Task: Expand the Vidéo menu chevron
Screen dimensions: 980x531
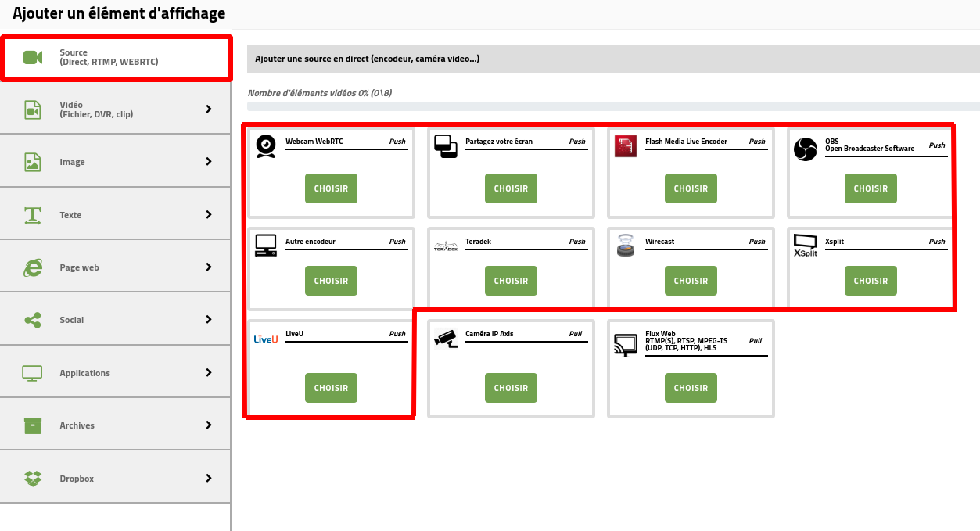Action: coord(209,109)
